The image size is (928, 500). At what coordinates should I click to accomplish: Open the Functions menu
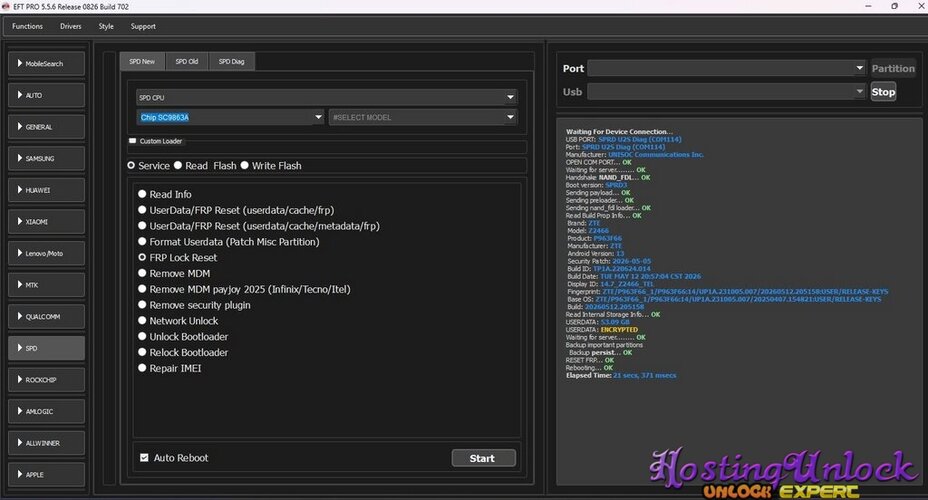tap(27, 27)
